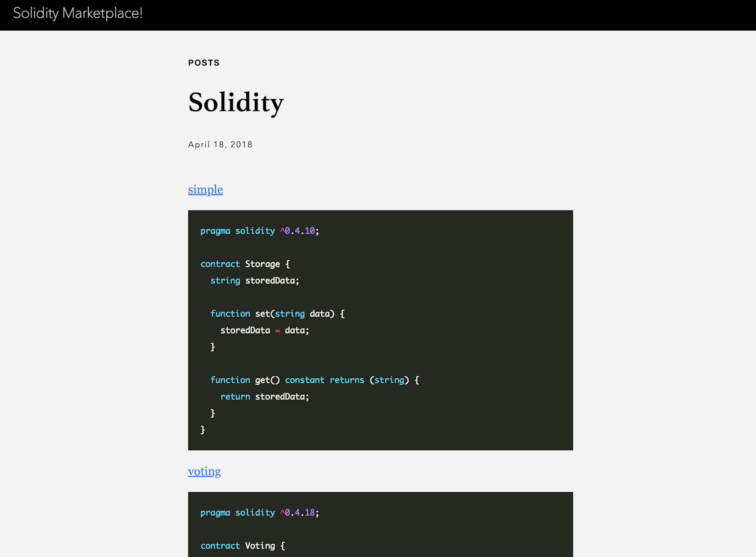Open the 'simple' contract link
This screenshot has height=557, width=756.
pyautogui.click(x=205, y=190)
